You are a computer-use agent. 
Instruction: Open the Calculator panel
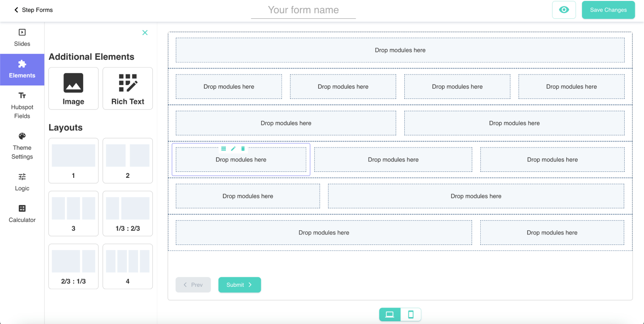[x=22, y=214]
